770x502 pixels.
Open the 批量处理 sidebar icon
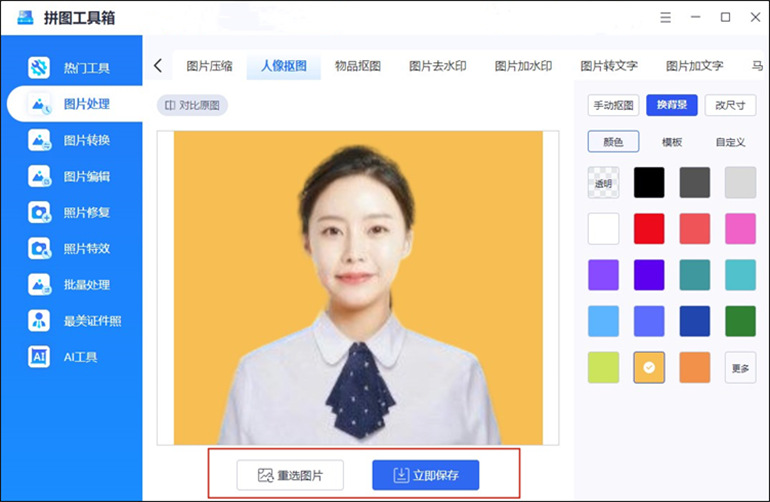[x=40, y=284]
